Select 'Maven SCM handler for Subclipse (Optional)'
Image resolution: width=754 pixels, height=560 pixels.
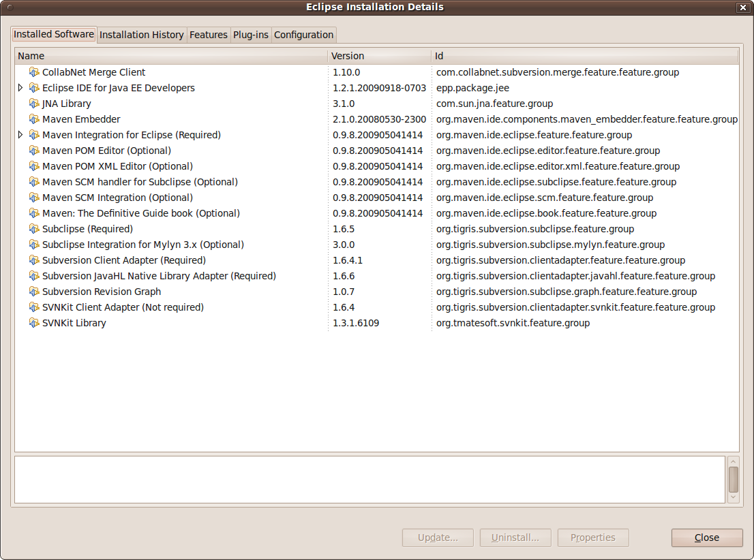pyautogui.click(x=140, y=182)
